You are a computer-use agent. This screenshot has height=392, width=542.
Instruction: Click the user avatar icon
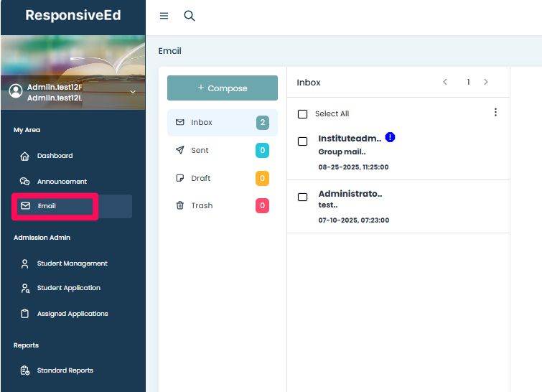pyautogui.click(x=16, y=91)
